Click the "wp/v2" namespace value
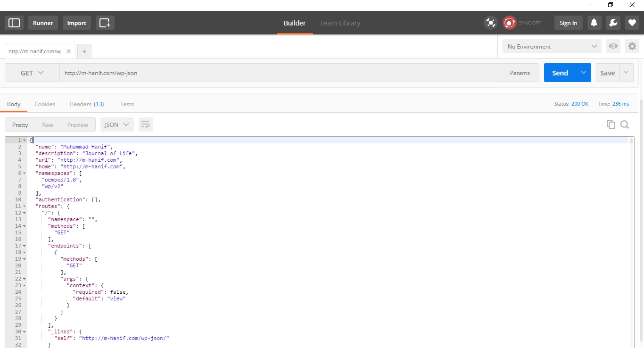Screen dimensions: 644x348 (x=52, y=186)
